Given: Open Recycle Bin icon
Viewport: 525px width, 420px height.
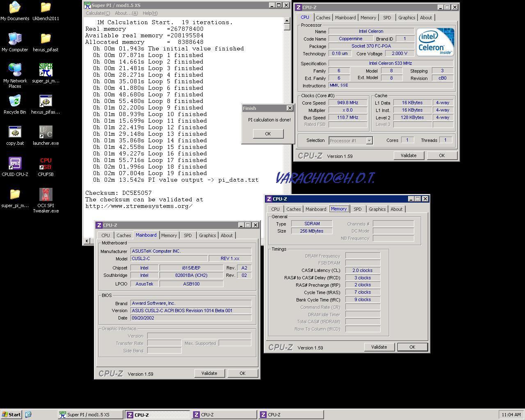Looking at the screenshot, I should pyautogui.click(x=15, y=105).
